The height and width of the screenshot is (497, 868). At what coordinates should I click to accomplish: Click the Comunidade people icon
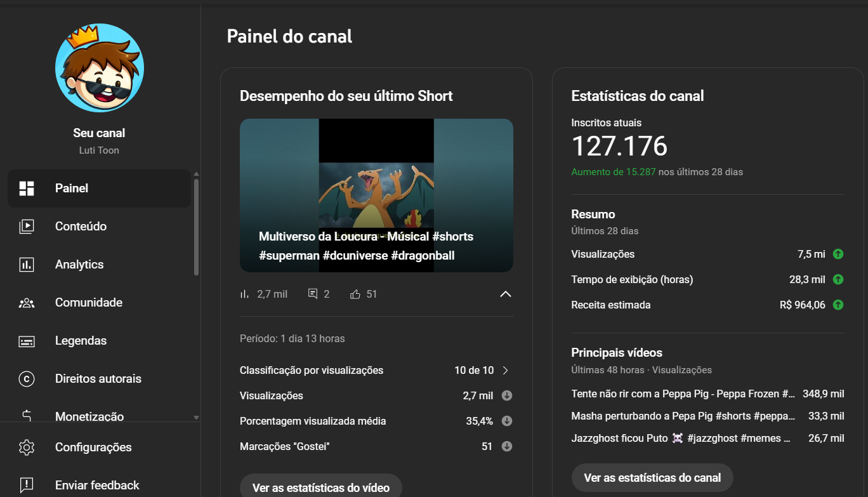point(27,303)
